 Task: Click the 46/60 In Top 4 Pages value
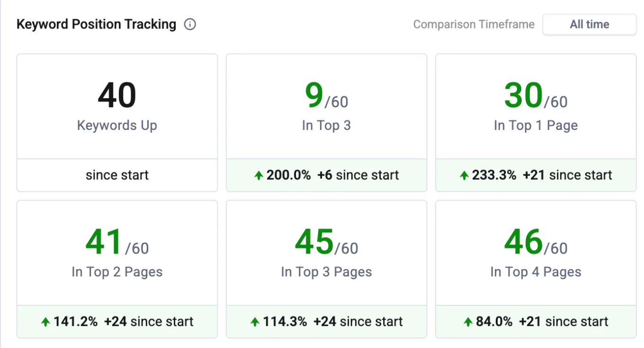click(x=536, y=243)
